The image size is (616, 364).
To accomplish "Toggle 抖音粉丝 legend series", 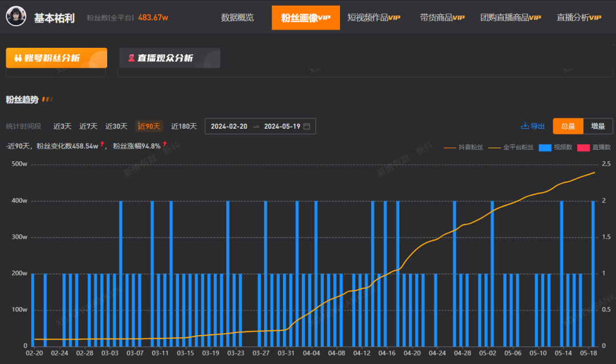I will [x=464, y=148].
